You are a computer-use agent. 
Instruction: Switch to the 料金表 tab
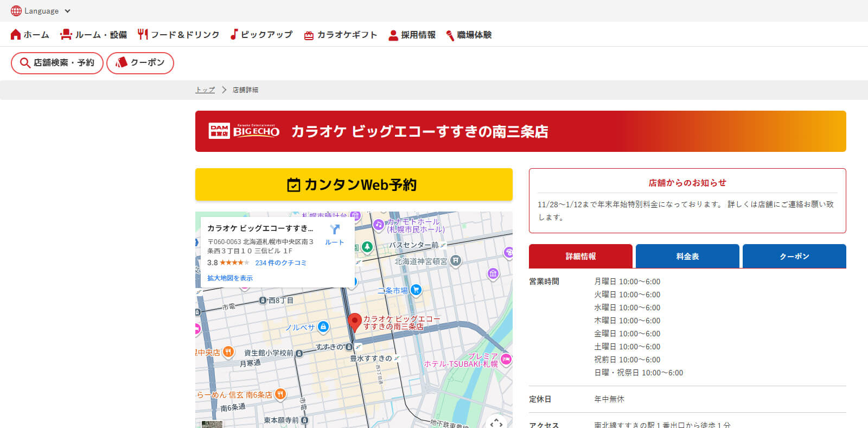pos(687,256)
